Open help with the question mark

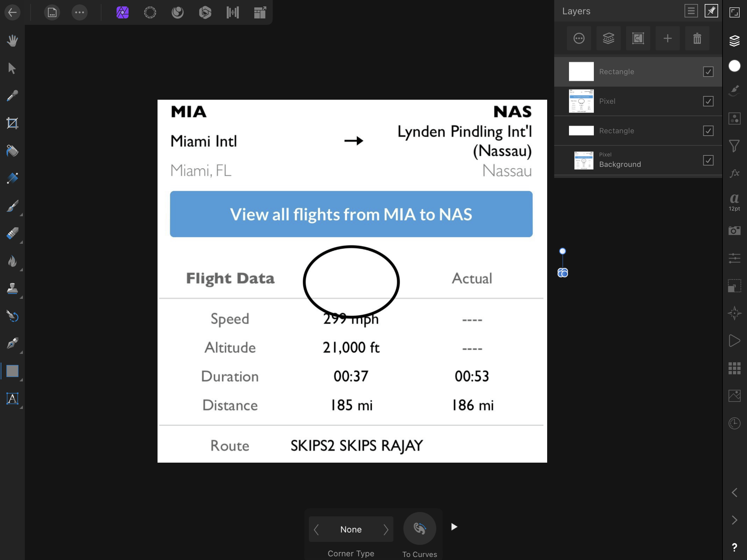pos(735,548)
